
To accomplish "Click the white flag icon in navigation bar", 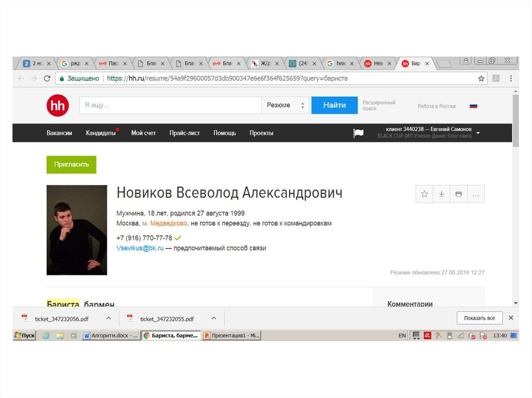I will tap(358, 133).
